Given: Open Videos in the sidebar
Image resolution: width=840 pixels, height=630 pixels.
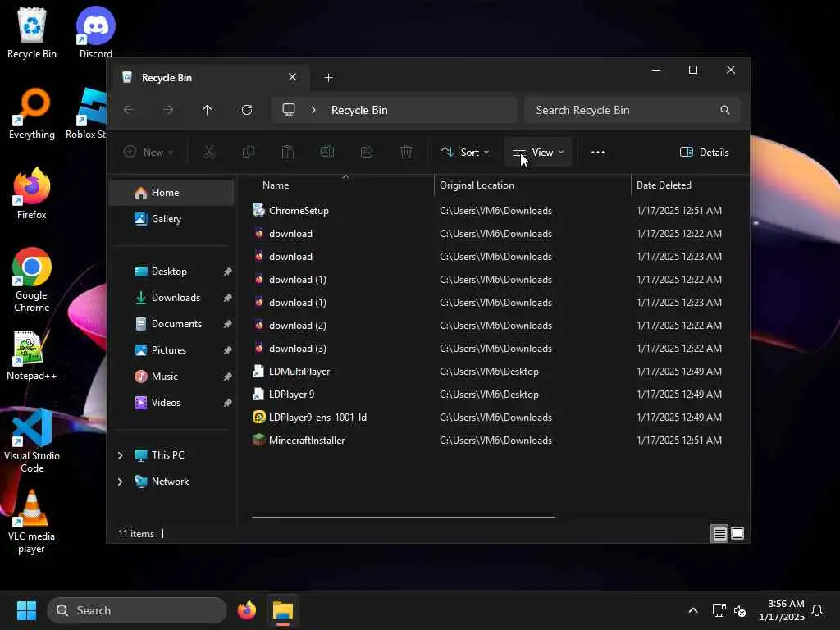Looking at the screenshot, I should pos(171,403).
